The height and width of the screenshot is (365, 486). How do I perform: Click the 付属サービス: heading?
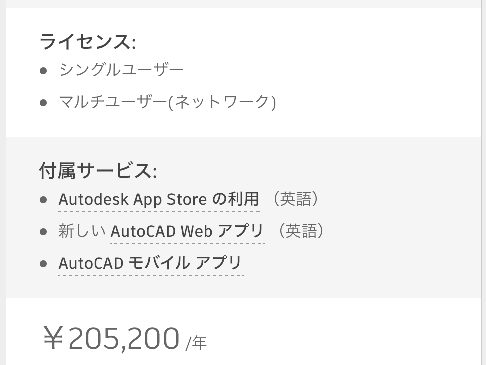pos(98,171)
